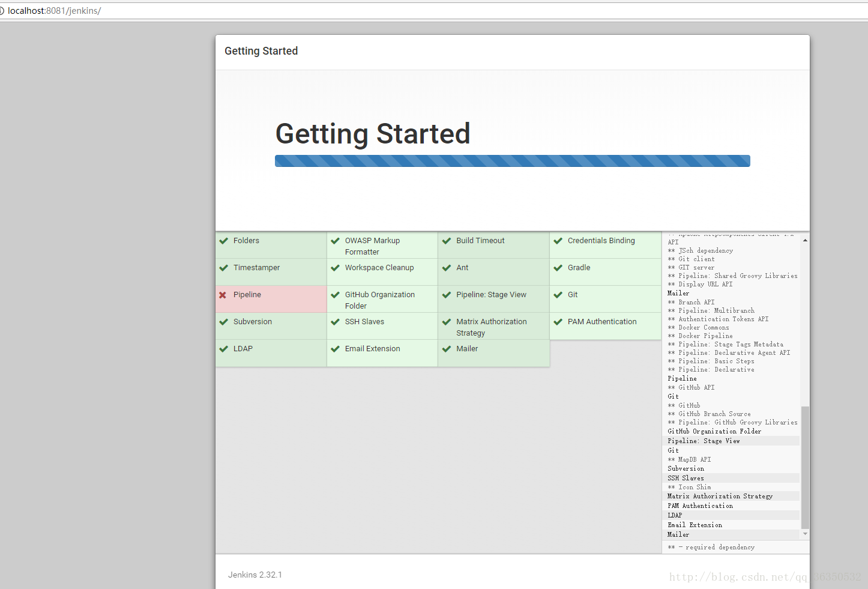Viewport: 868px width, 589px height.
Task: Click the 'Jenkins 2.32.1' version footer text
Action: 255,575
